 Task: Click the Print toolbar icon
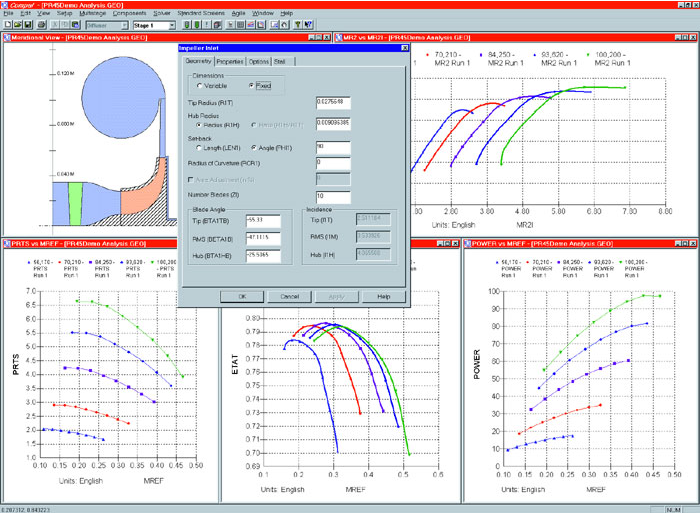(42, 25)
